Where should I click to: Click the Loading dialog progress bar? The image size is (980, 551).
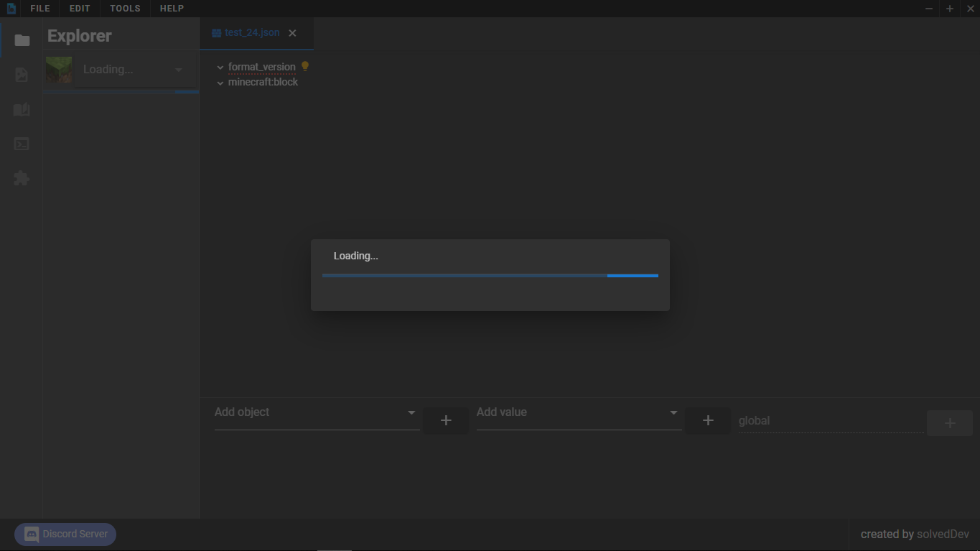pos(490,275)
